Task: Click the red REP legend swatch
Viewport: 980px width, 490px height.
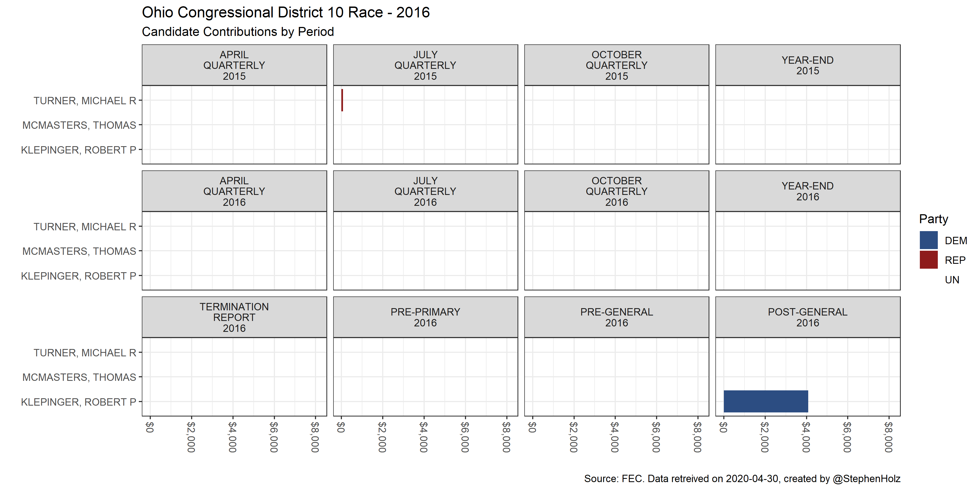Action: [x=928, y=260]
